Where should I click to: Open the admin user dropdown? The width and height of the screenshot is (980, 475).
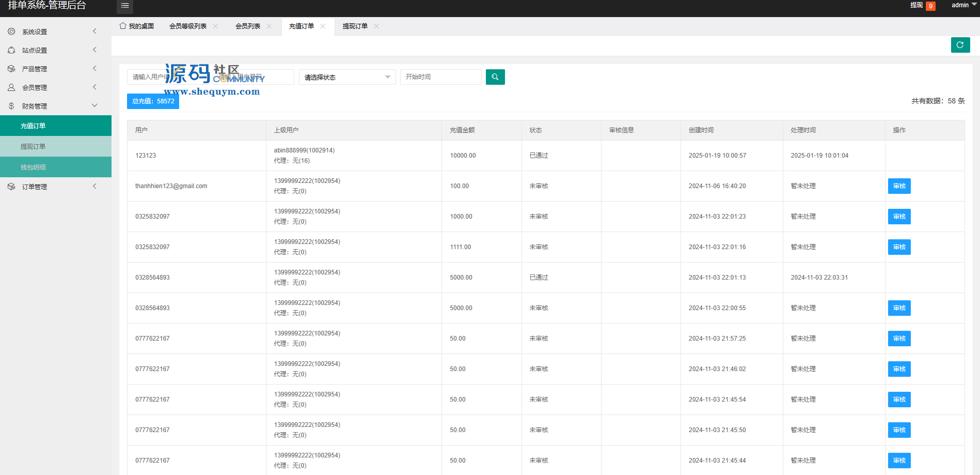(963, 5)
